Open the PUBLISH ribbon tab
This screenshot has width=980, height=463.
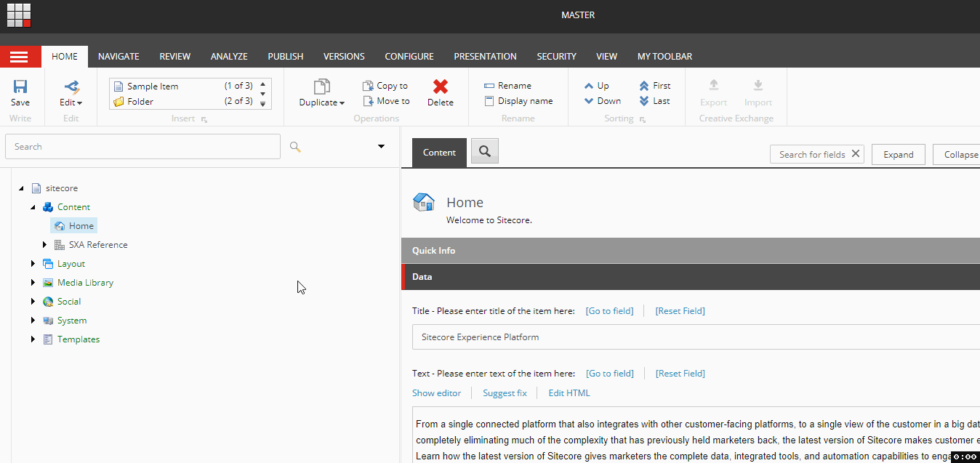[x=286, y=57]
